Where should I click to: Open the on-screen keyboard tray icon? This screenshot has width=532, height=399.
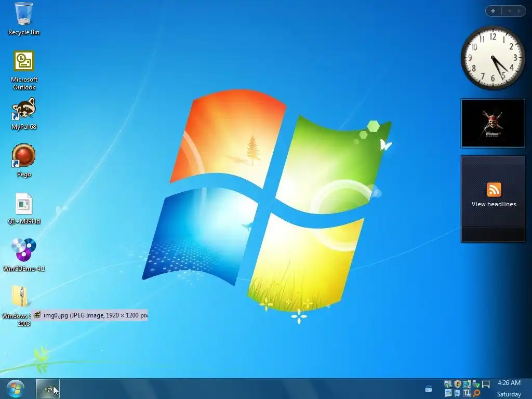click(429, 389)
